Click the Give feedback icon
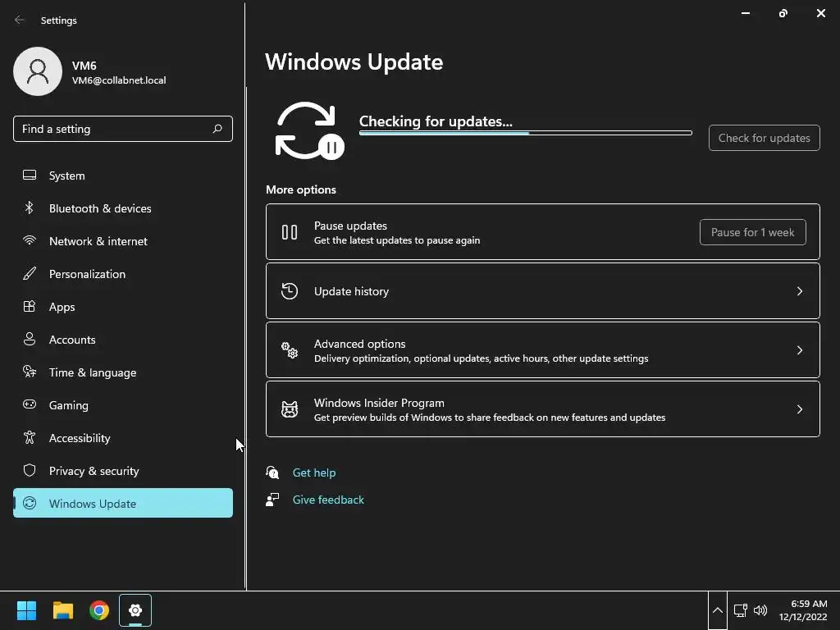The height and width of the screenshot is (630, 840). (x=272, y=500)
